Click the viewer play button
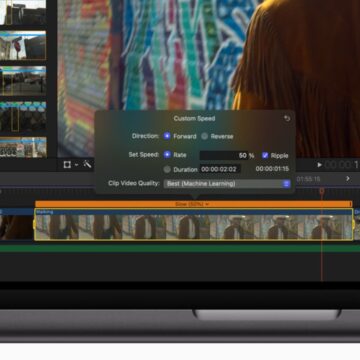The width and height of the screenshot is (360, 360). (319, 165)
